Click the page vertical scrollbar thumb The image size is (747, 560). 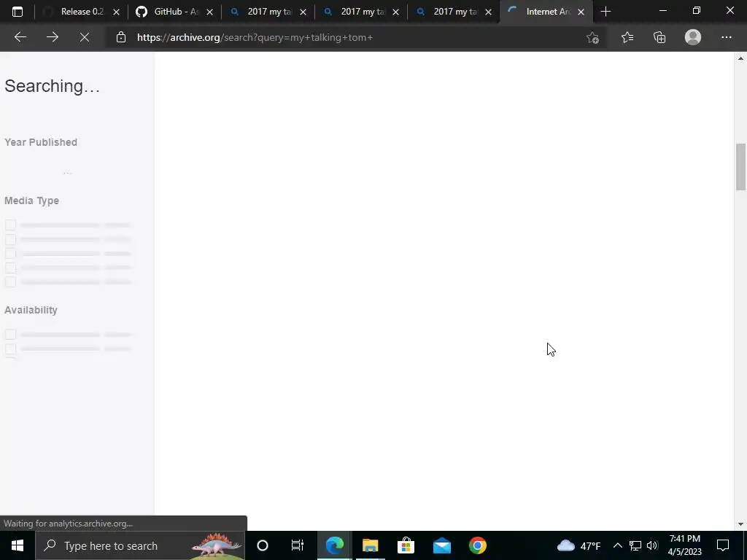coord(740,167)
